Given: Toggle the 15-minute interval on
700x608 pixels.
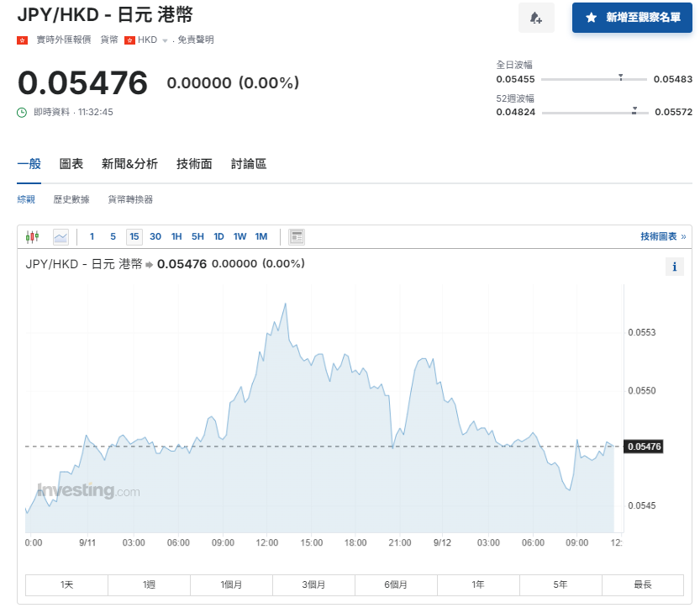Looking at the screenshot, I should click(x=134, y=236).
